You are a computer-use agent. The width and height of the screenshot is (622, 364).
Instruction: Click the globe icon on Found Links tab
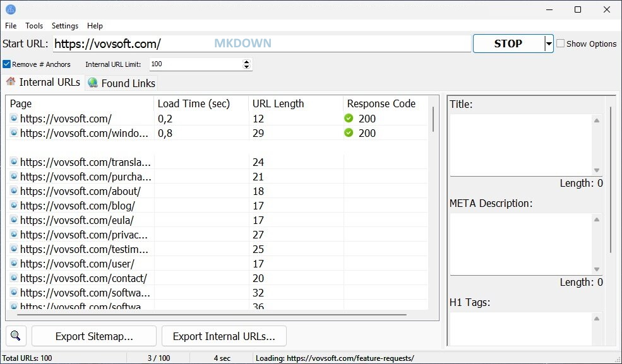point(93,83)
